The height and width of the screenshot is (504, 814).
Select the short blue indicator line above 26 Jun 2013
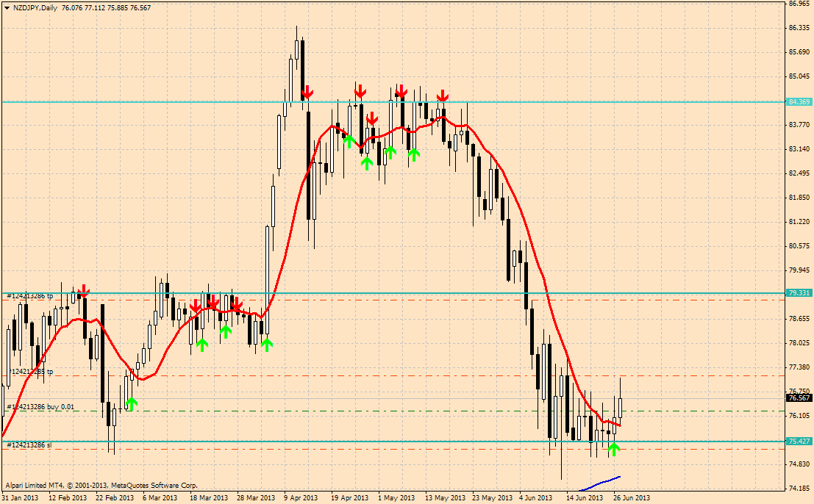[600, 483]
